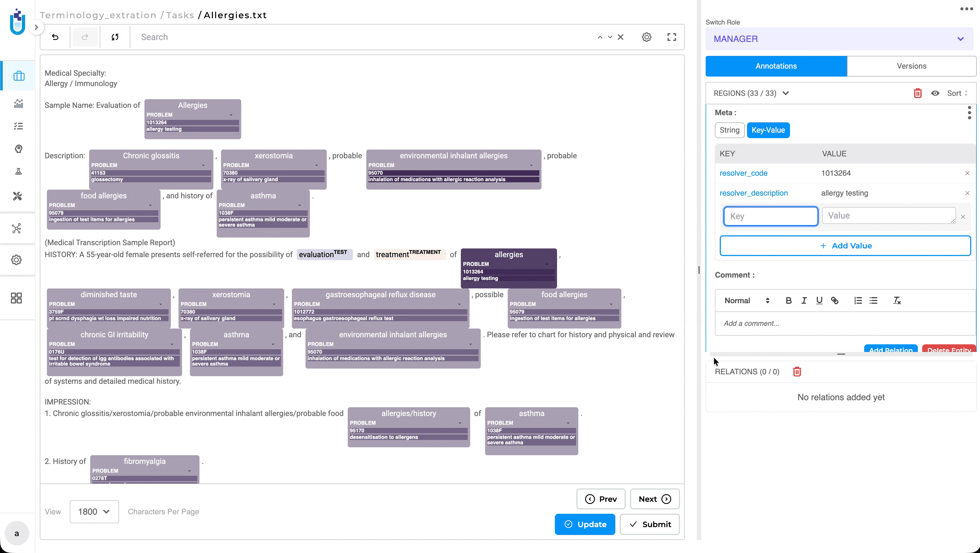
Task: Click the redo arrow icon
Action: pos(85,37)
